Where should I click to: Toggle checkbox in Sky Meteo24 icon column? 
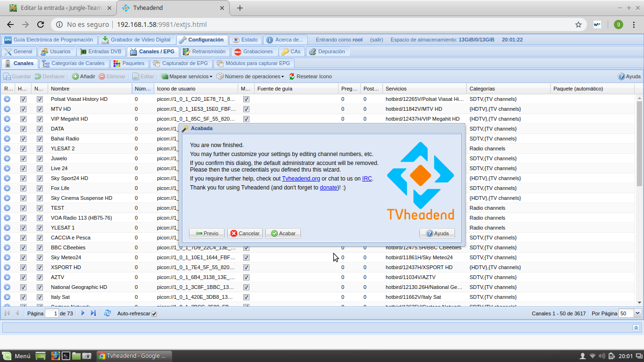(246, 257)
